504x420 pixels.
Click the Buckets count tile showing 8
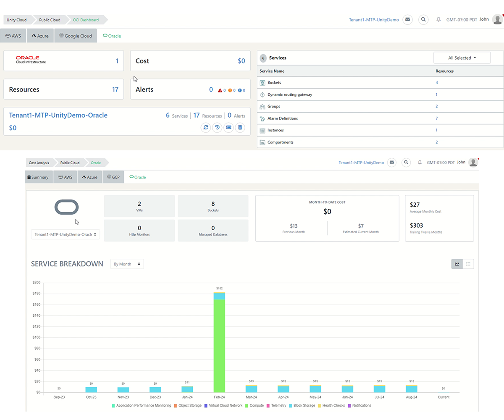(x=213, y=206)
